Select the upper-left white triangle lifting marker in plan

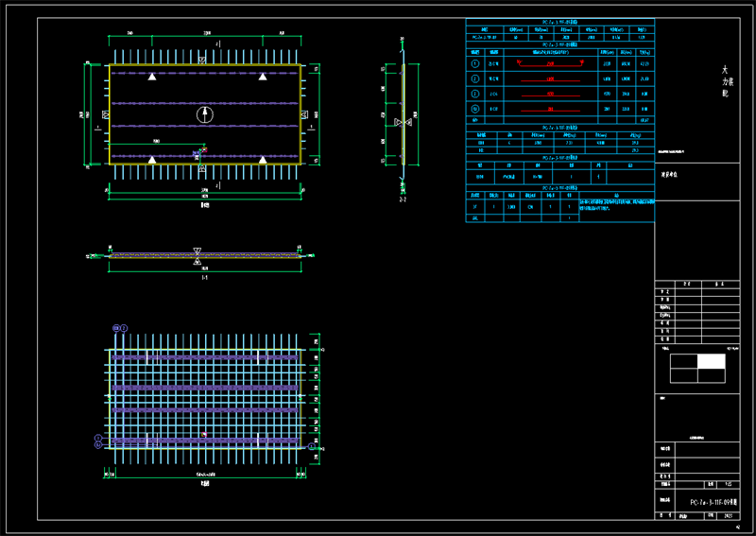tap(152, 77)
